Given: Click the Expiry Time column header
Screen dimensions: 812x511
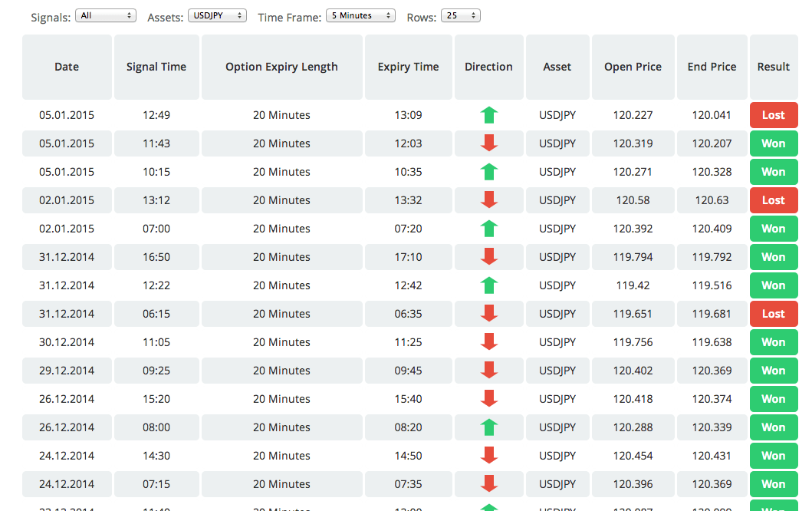Looking at the screenshot, I should 408,67.
